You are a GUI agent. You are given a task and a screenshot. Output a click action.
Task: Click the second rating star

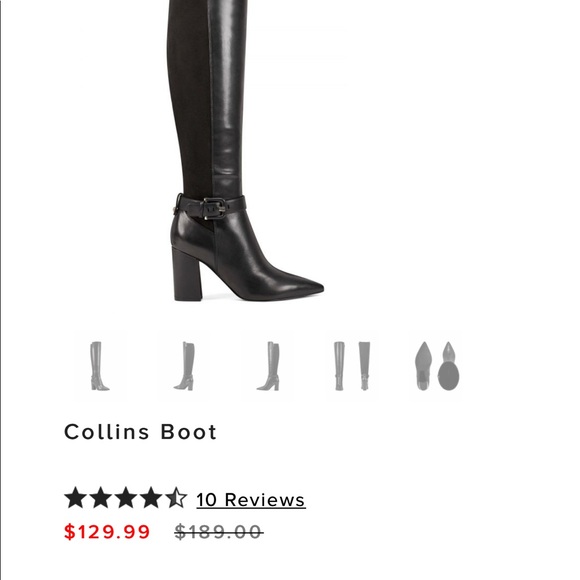(x=101, y=498)
